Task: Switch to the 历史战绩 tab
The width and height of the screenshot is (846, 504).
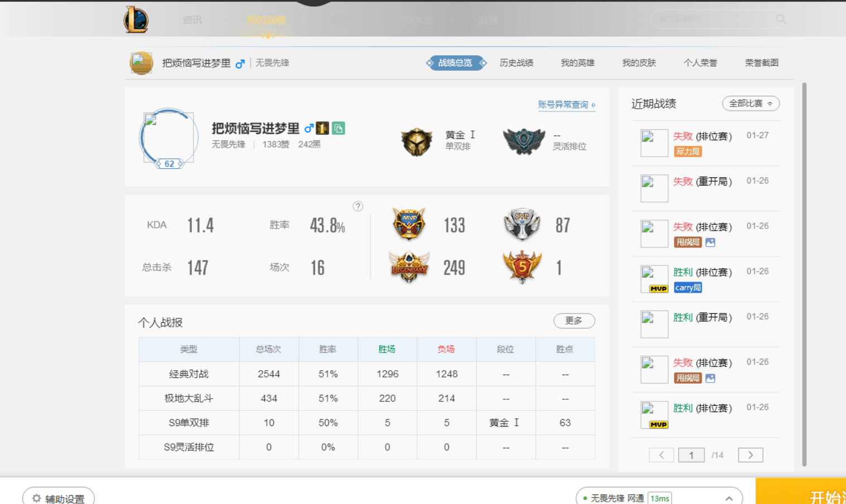Action: click(516, 63)
